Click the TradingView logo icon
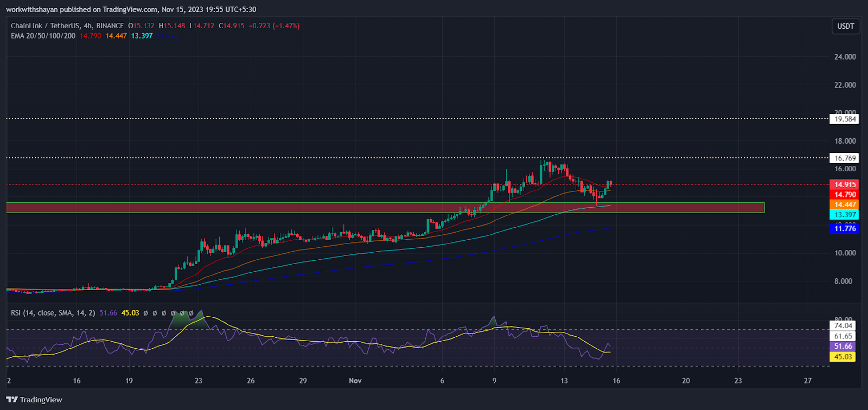Screen dimensions: 868x410 coord(12,400)
